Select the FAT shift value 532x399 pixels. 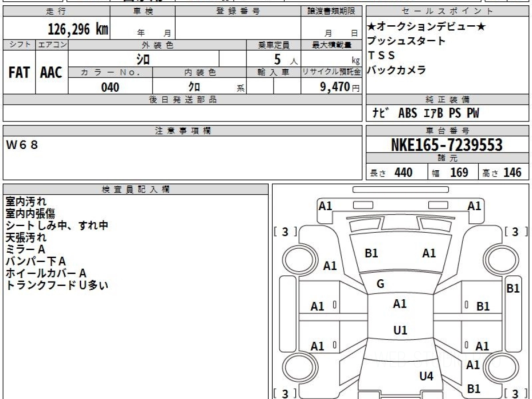tap(19, 73)
